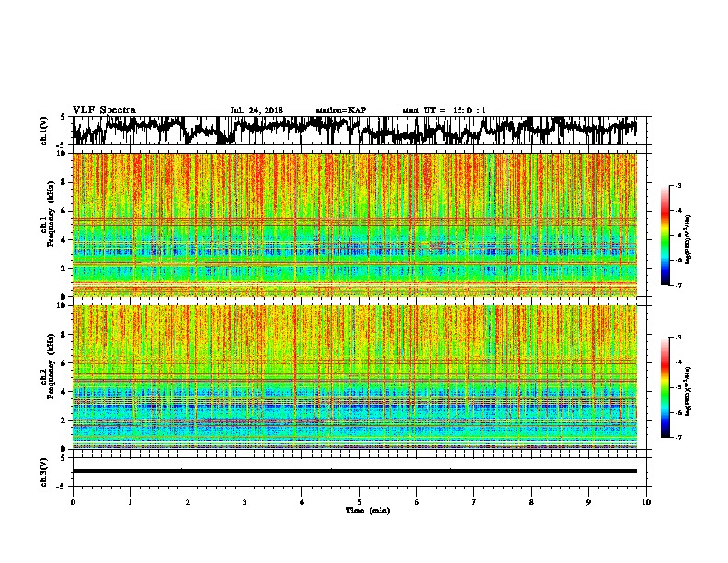The image size is (728, 563).
Task: Click inside the ch.2 frequency spectrogram
Action: [x=354, y=377]
